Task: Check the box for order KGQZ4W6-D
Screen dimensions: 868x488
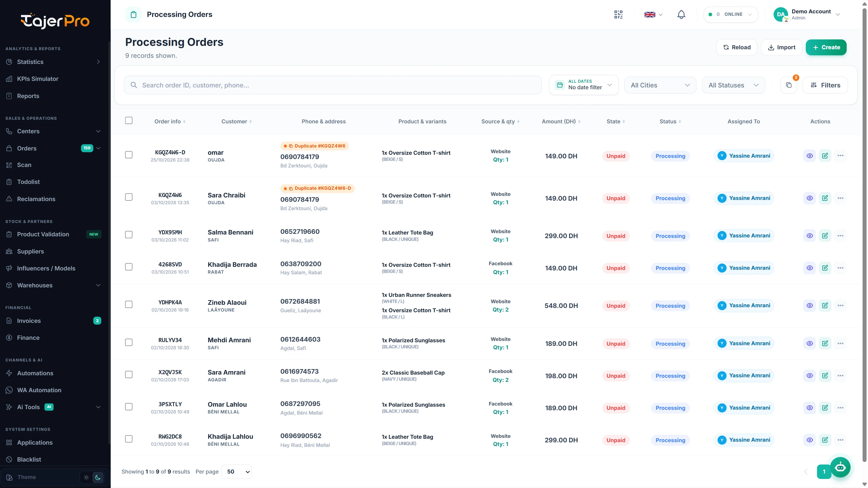Action: (129, 155)
